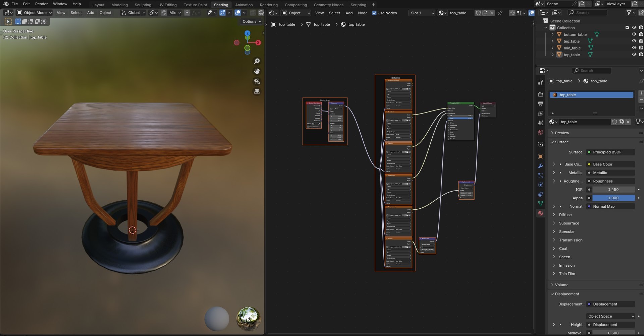This screenshot has width=644, height=336.
Task: Unlink material with X in node editor header
Action: [x=492, y=13]
